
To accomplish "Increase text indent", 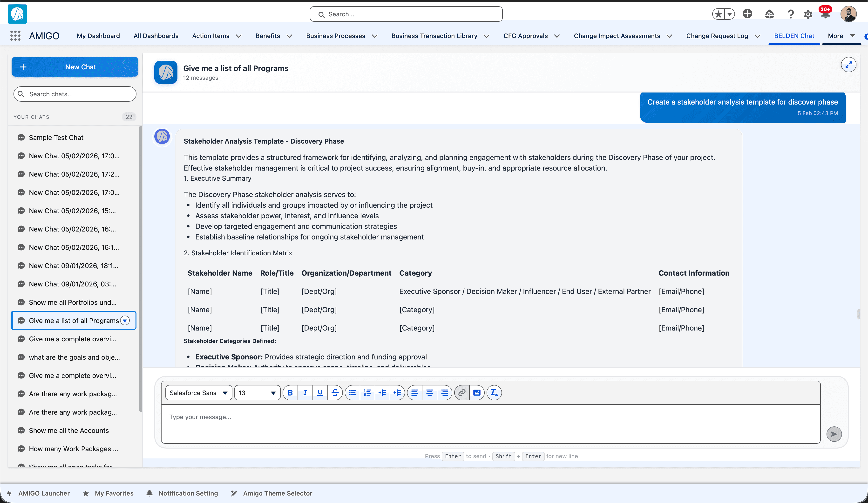I will coord(382,393).
